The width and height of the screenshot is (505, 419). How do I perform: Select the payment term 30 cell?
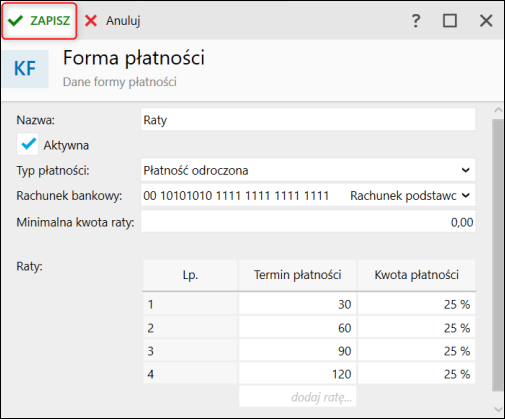pos(298,304)
